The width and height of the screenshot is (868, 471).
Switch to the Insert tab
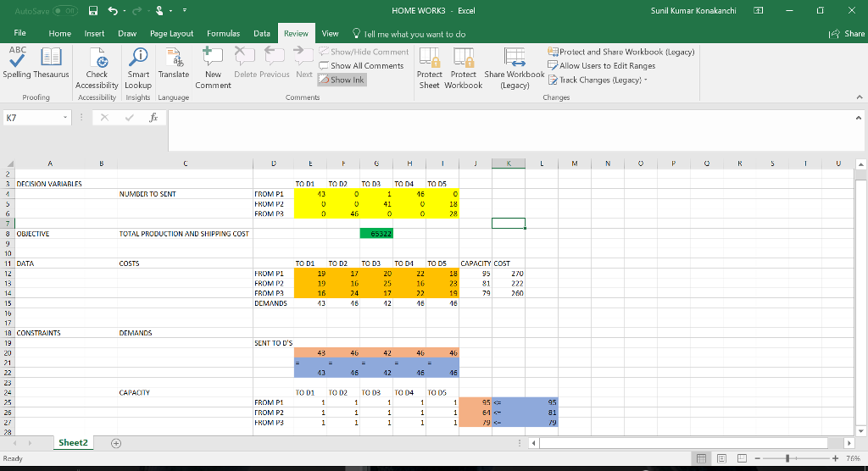click(94, 33)
